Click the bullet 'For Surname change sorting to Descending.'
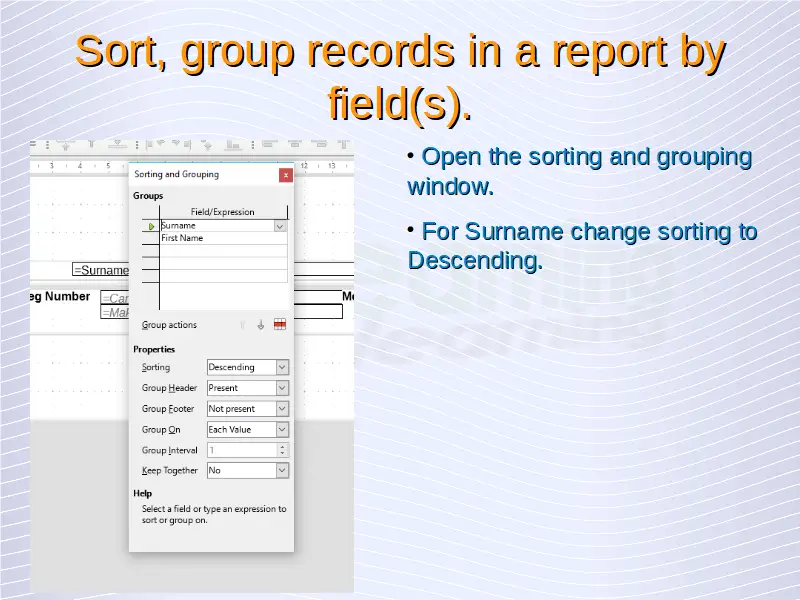Screen dimensions: 800x600 click(582, 246)
